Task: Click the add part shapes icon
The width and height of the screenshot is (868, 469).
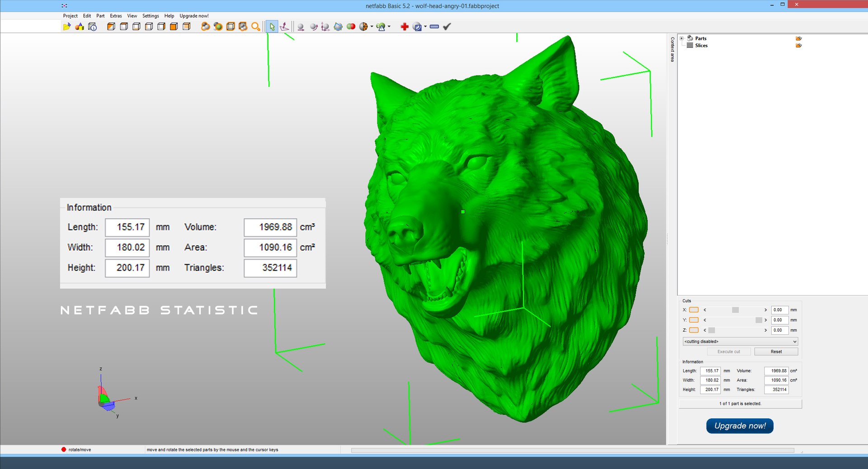Action: tap(80, 27)
